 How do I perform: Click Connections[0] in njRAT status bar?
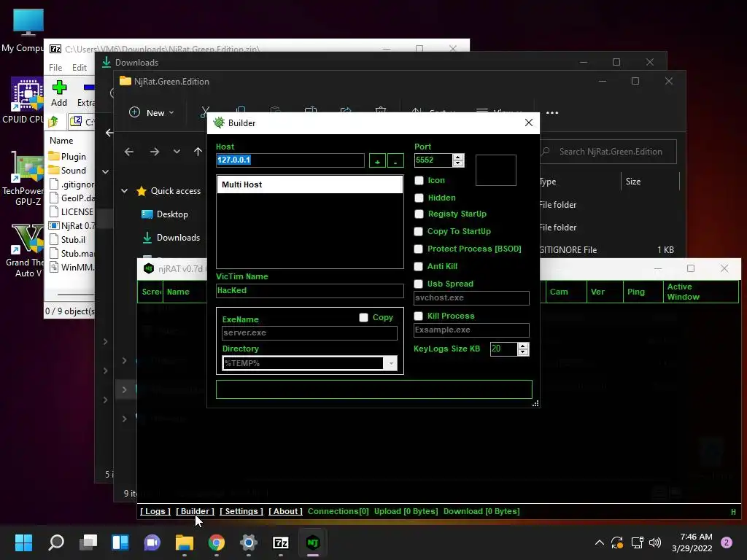[338, 511]
